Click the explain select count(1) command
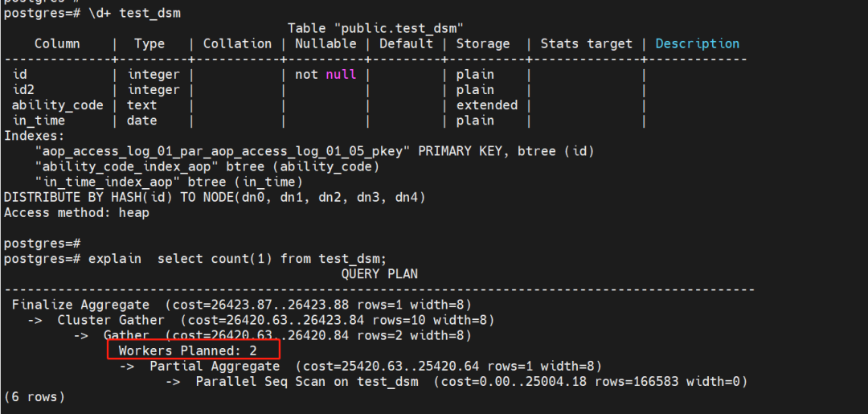 tap(237, 258)
